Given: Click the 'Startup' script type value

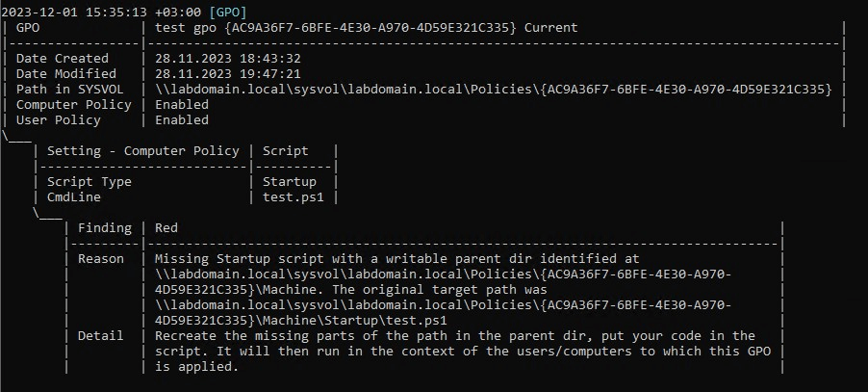Looking at the screenshot, I should point(289,182).
